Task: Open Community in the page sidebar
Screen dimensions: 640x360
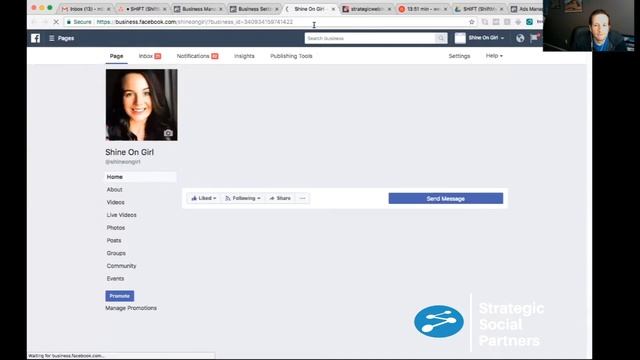Action: pos(121,266)
